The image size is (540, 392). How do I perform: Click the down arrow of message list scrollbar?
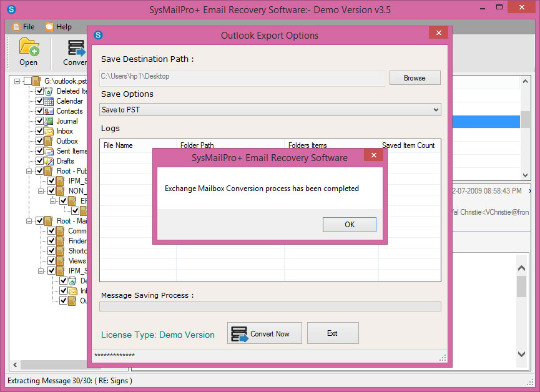525,175
